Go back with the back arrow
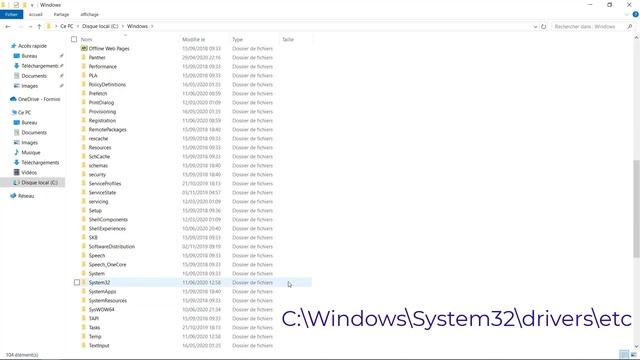640x360 pixels. click(x=8, y=27)
